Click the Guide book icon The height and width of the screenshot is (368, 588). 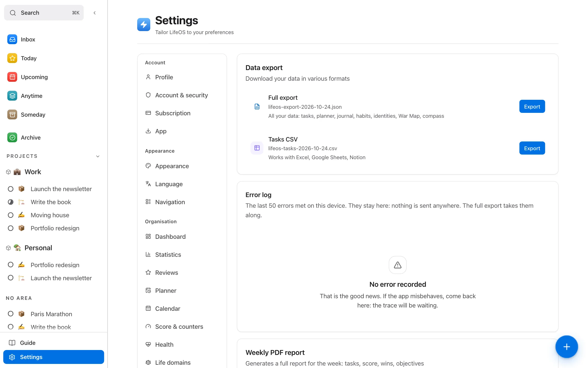(12, 343)
